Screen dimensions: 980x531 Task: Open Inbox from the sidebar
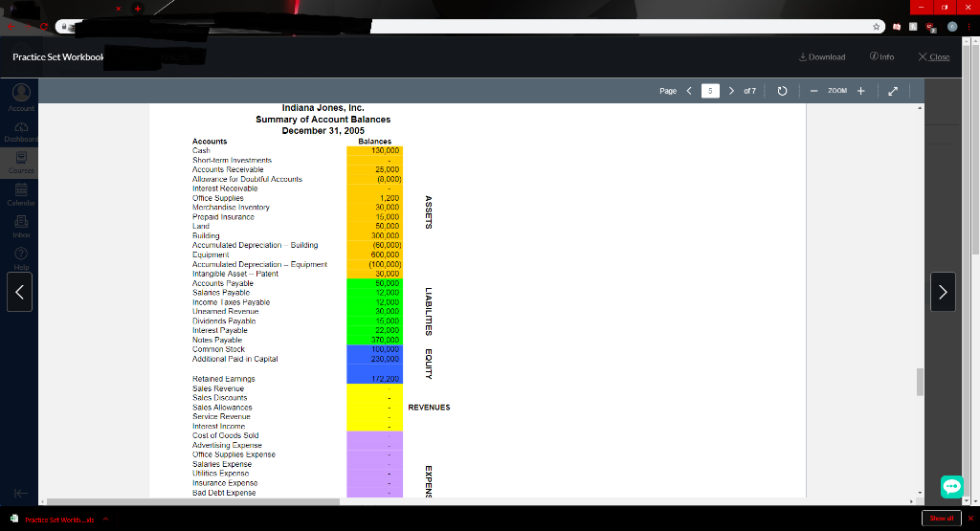(x=21, y=227)
